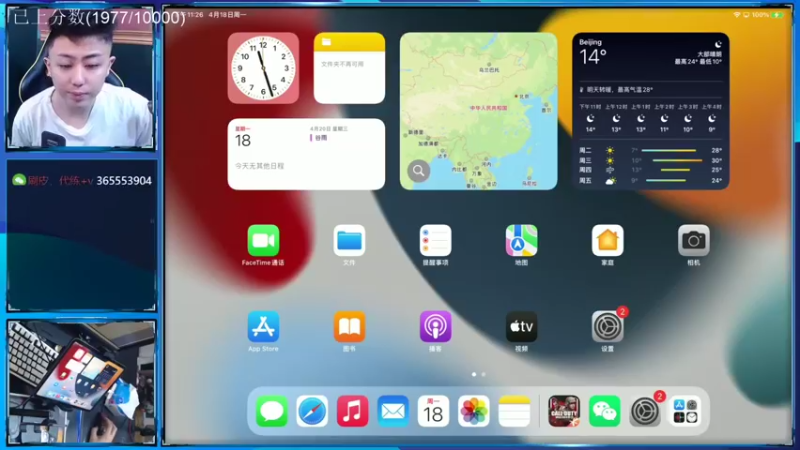Open the Beijing weather widget
This screenshot has width=800, height=450.
651,111
